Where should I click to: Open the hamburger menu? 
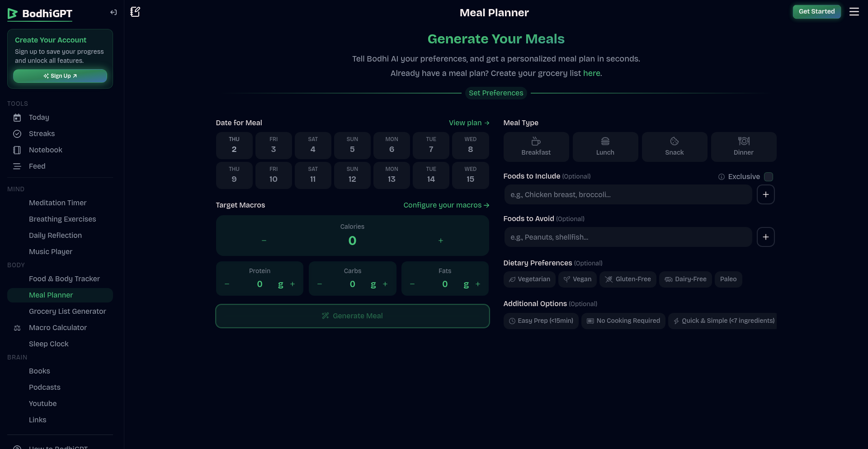854,12
